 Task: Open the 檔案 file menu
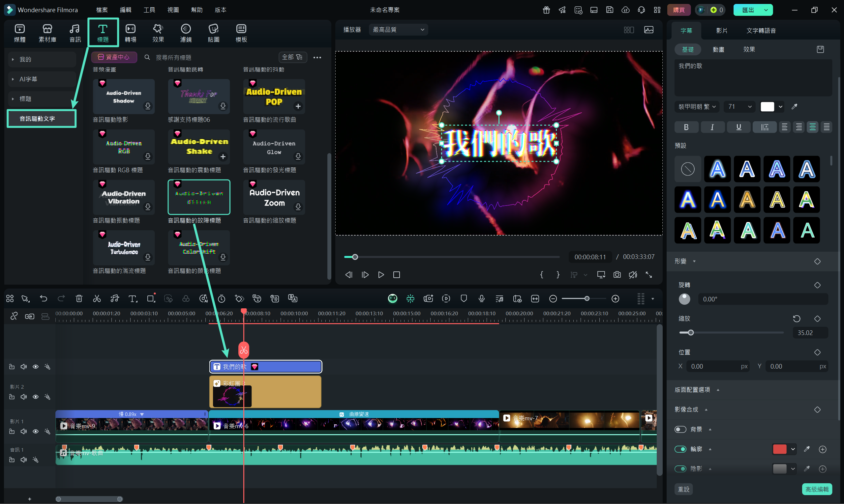coord(102,10)
